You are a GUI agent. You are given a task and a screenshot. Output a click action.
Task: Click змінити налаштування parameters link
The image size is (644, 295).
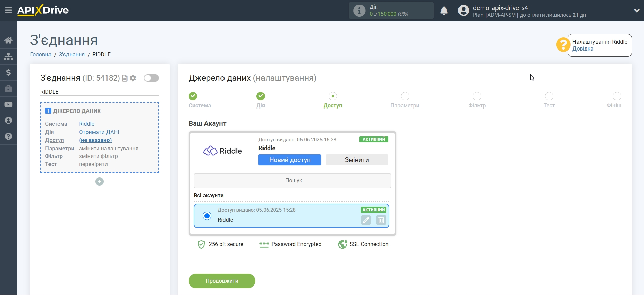coord(109,148)
